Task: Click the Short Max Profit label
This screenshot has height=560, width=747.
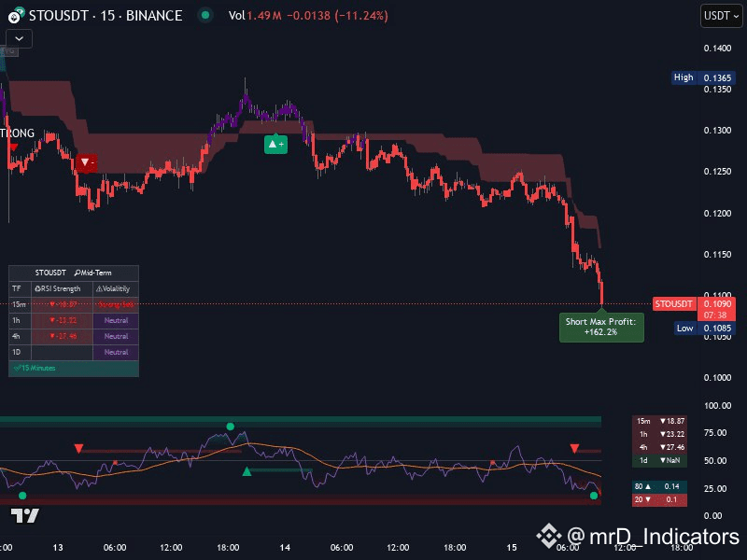Action: (600, 327)
